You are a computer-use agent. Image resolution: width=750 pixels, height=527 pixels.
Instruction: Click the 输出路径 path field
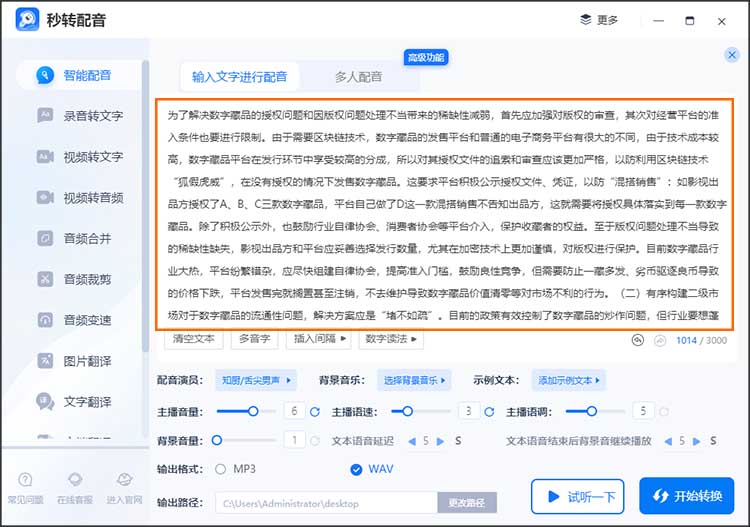[x=326, y=503]
